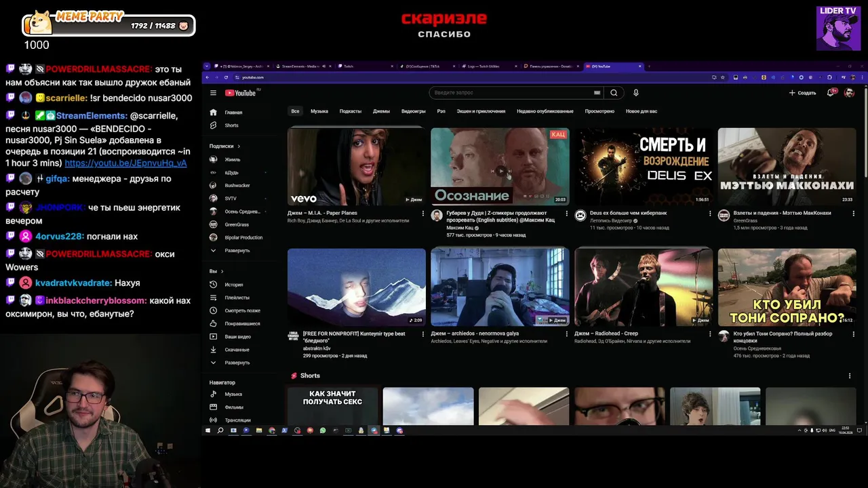This screenshot has width=868, height=488.
Task: Open the archiedos nenormova galya thumbnail
Action: 500,287
